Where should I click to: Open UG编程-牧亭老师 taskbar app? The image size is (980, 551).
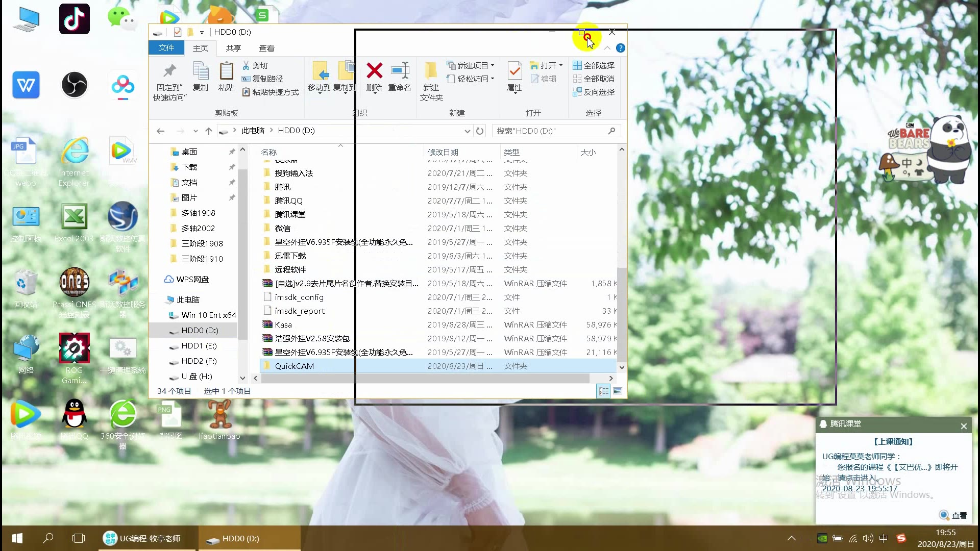click(146, 538)
